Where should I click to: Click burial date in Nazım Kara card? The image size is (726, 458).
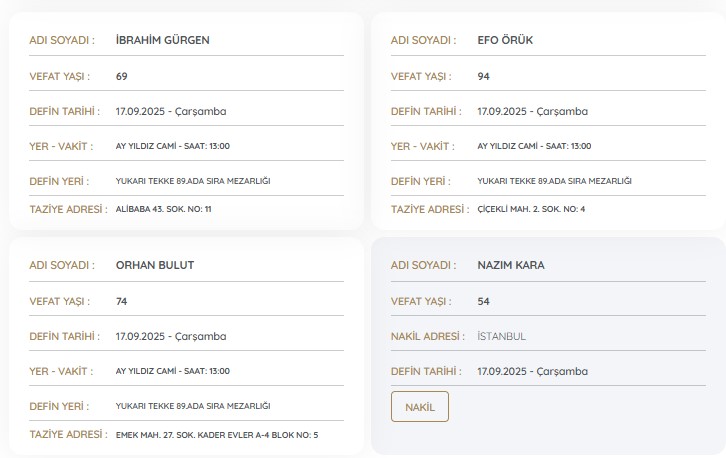(532, 371)
